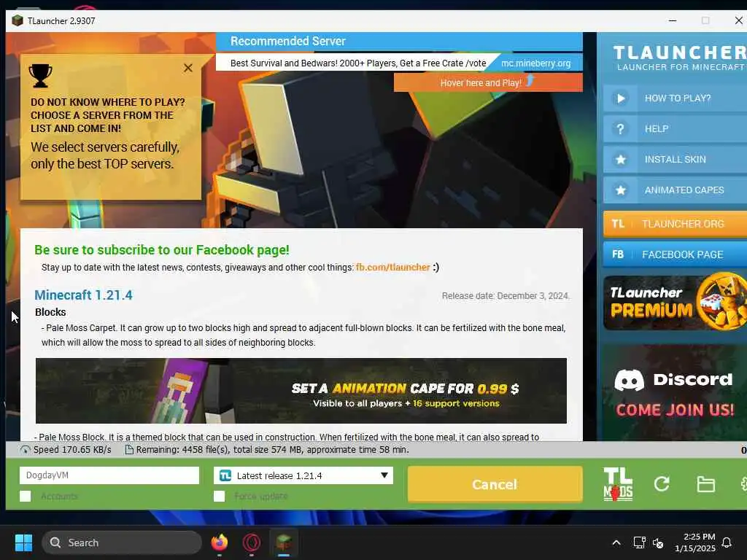This screenshot has height=560, width=747.
Task: Open the Windows Start menu
Action: click(23, 542)
